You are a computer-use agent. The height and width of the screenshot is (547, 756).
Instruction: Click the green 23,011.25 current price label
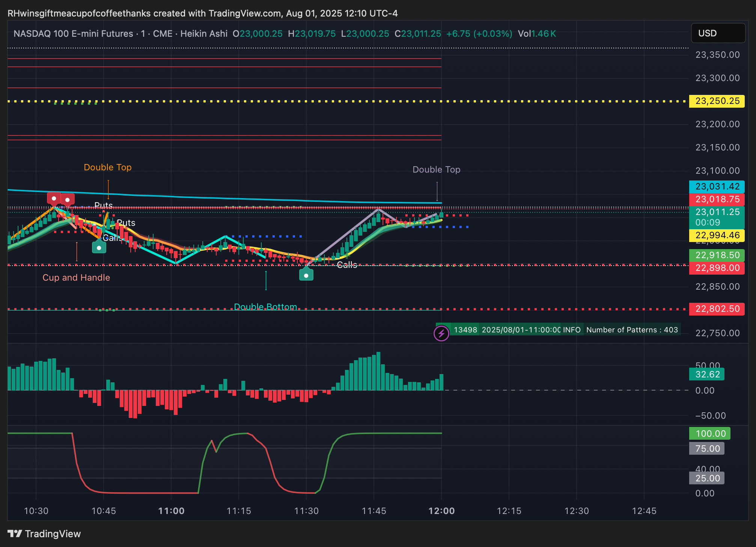coord(717,212)
